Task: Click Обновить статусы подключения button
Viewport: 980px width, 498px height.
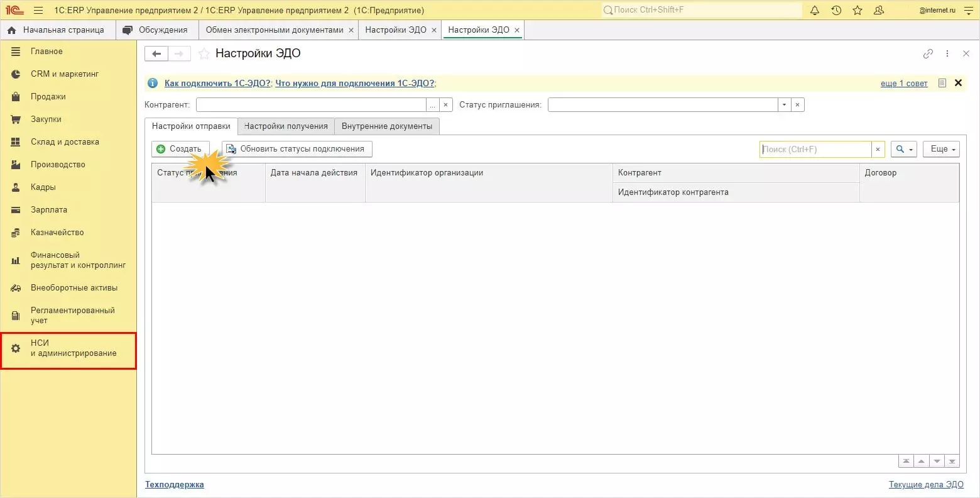Action: pos(297,149)
